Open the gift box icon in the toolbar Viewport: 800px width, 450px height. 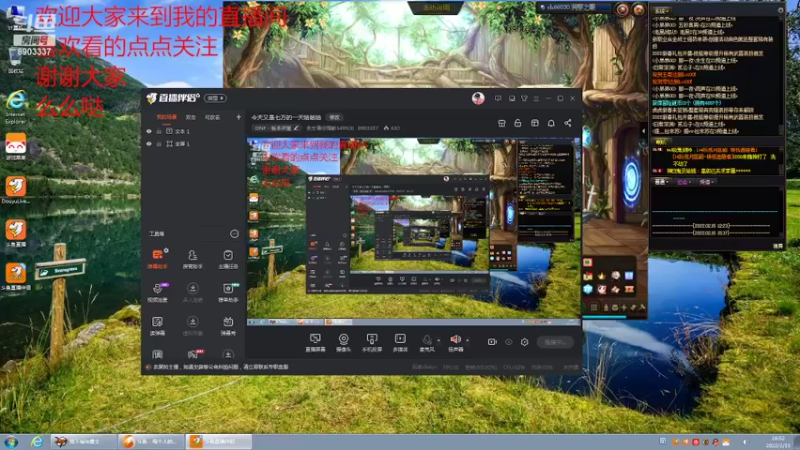click(x=535, y=123)
